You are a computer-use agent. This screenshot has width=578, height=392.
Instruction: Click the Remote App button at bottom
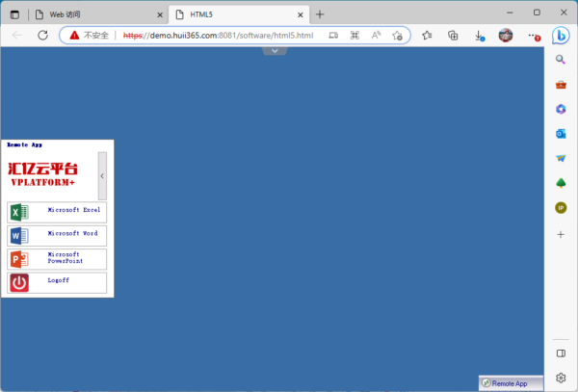pos(511,383)
